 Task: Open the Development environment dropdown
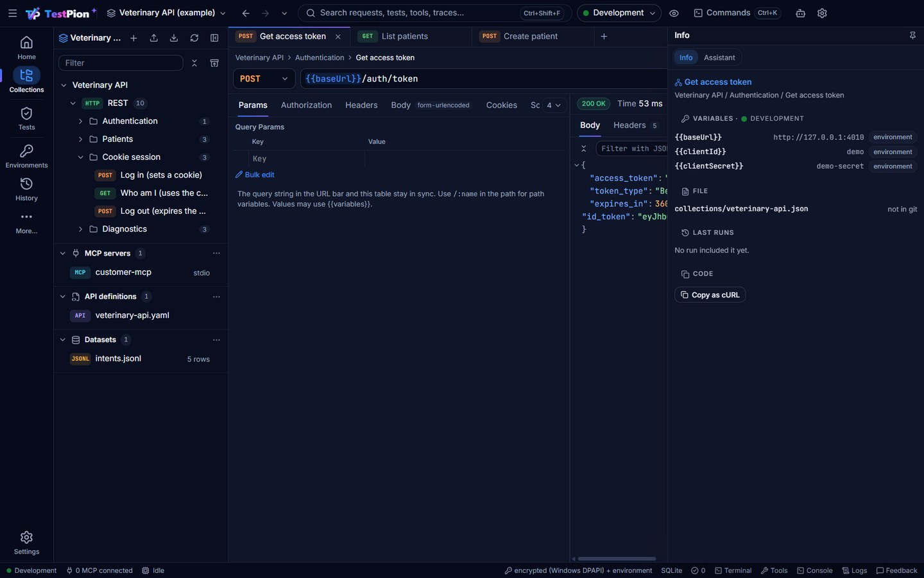pos(619,13)
